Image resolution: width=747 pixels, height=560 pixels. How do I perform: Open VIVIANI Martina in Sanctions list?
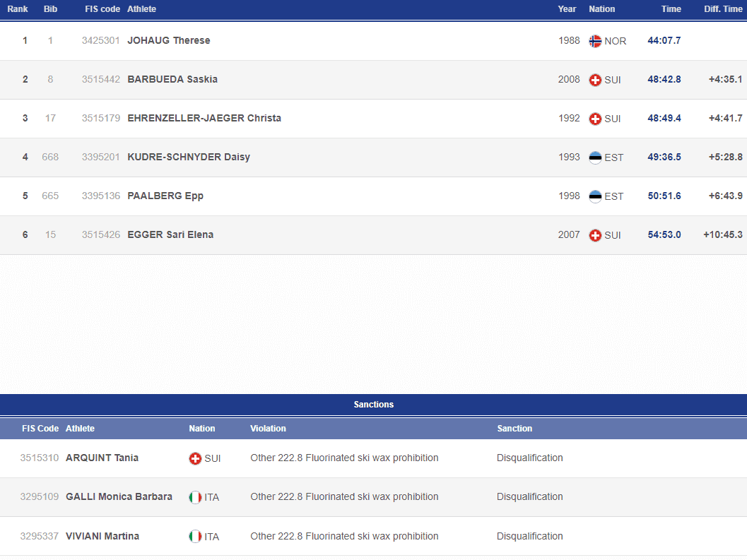[102, 536]
